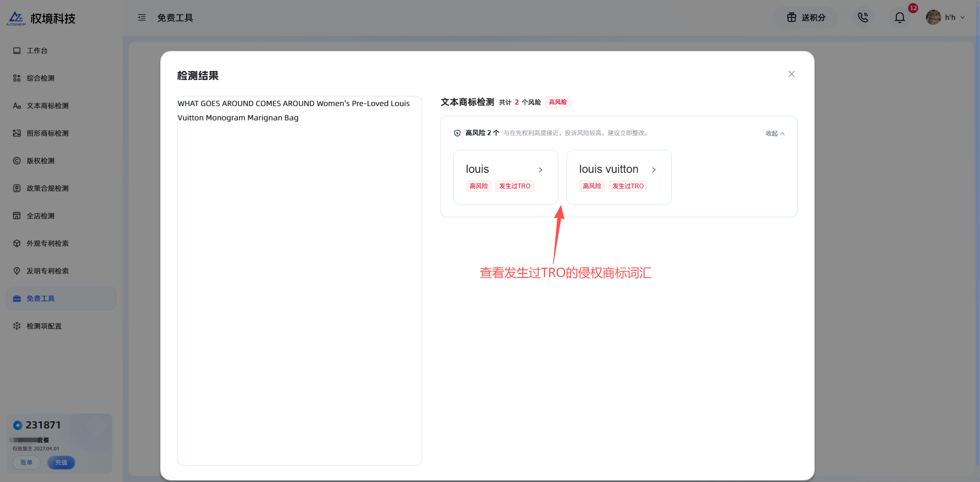This screenshot has width=980, height=482.
Task: Click the user avatar image
Action: pyautogui.click(x=934, y=17)
